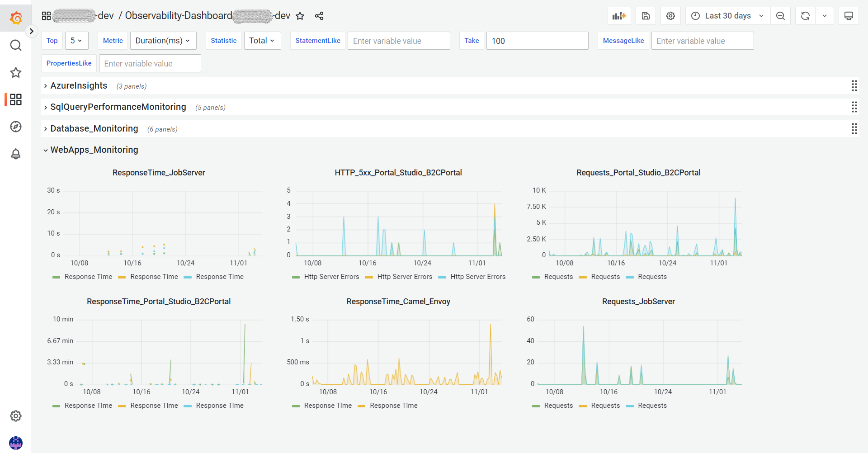Toggle green Response Time series in ResponseTime_JobServer legend
868x453 pixels.
pyautogui.click(x=88, y=277)
